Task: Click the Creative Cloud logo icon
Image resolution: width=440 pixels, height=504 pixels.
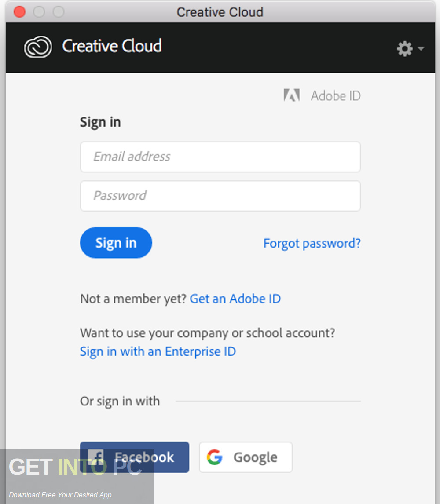Action: click(x=38, y=47)
